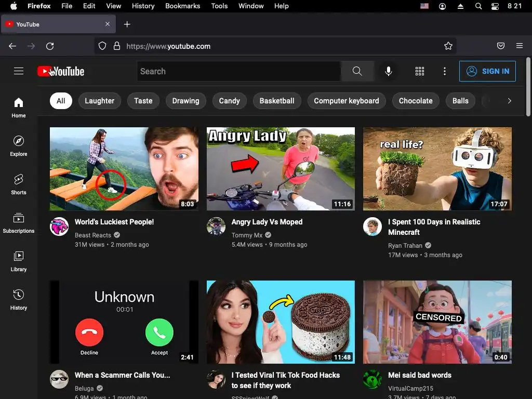Open Save to Pocket button
Image resolution: width=532 pixels, height=399 pixels.
[501, 46]
